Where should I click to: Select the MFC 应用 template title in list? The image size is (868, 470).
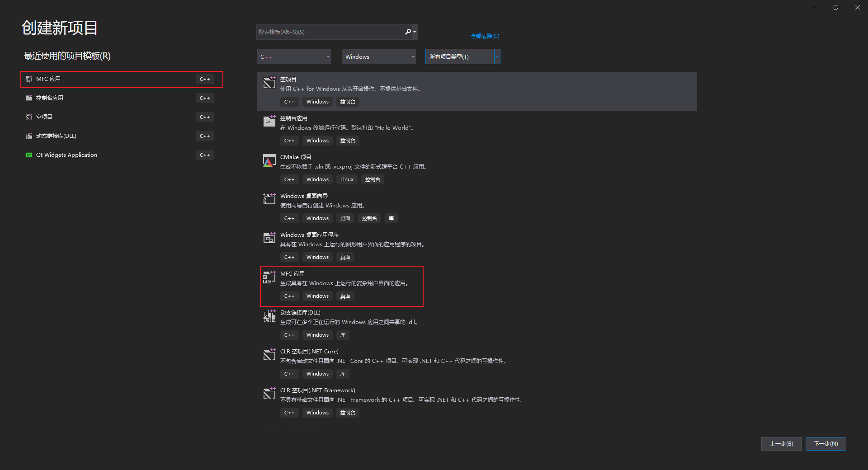[x=292, y=273]
